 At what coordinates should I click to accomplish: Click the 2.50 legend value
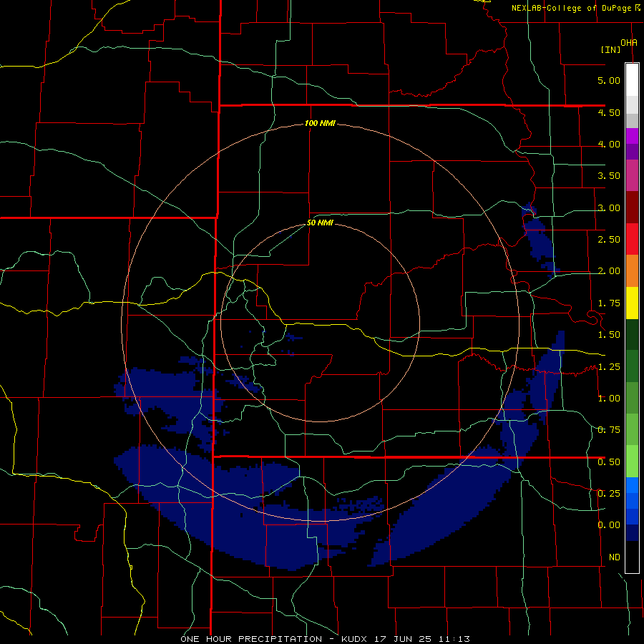click(x=609, y=240)
